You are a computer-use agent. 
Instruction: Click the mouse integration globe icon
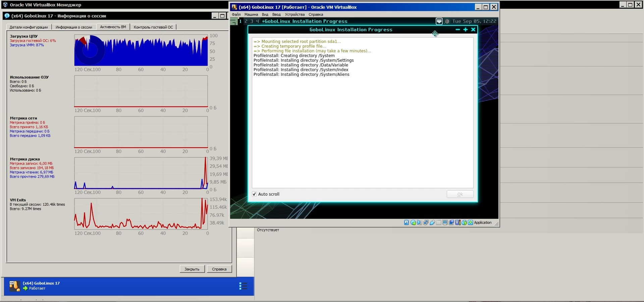pyautogui.click(x=464, y=222)
